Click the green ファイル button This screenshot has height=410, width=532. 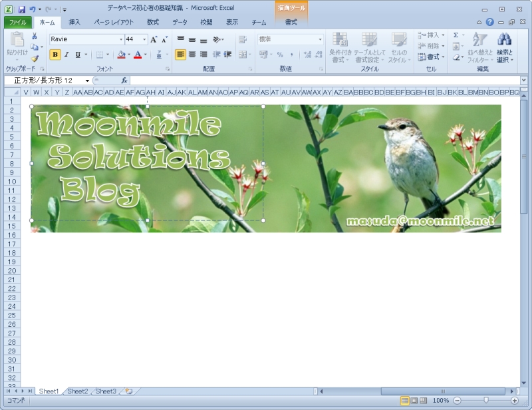(17, 22)
